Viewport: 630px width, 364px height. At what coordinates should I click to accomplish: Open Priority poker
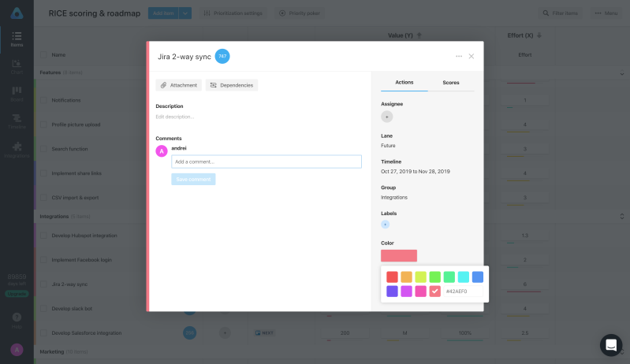pos(300,13)
